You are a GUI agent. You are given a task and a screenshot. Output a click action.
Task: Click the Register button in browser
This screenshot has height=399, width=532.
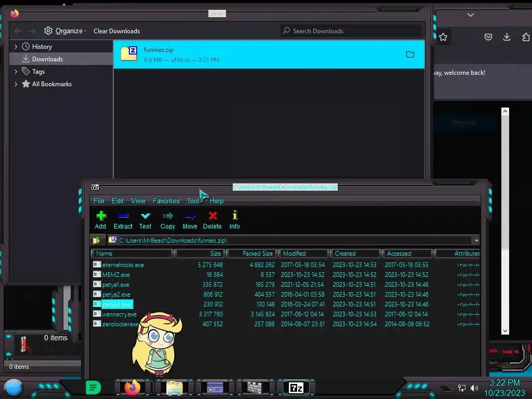(464, 123)
